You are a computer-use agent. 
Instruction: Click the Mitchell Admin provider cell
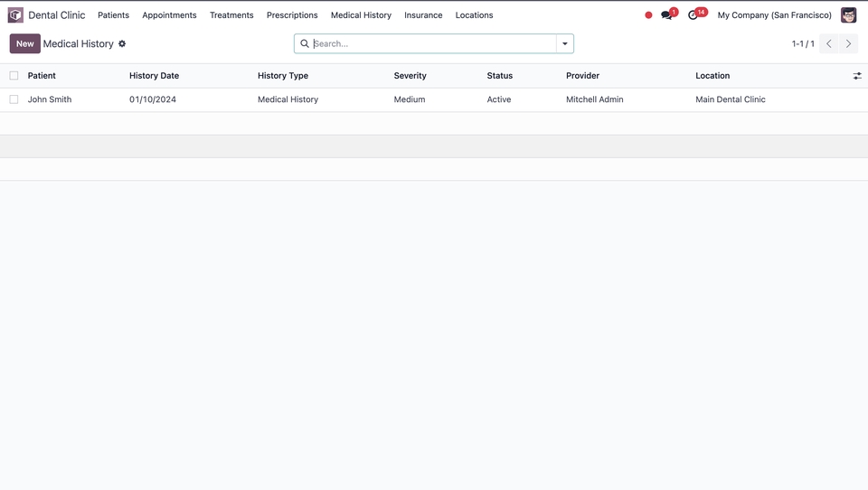point(595,99)
